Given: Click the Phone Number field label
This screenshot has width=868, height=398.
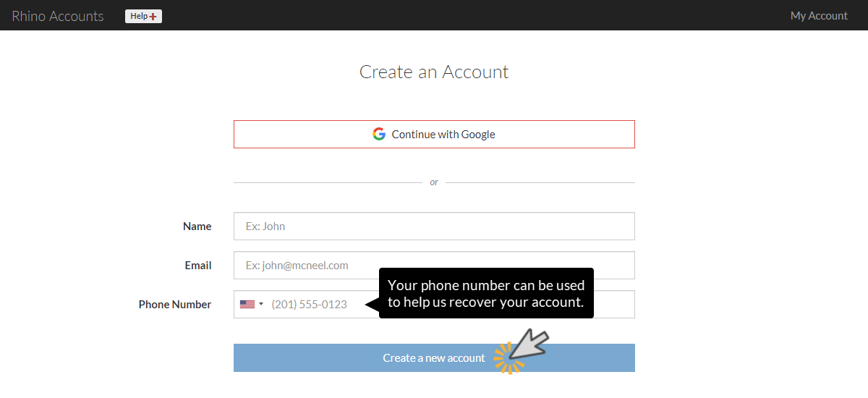Looking at the screenshot, I should coord(175,305).
